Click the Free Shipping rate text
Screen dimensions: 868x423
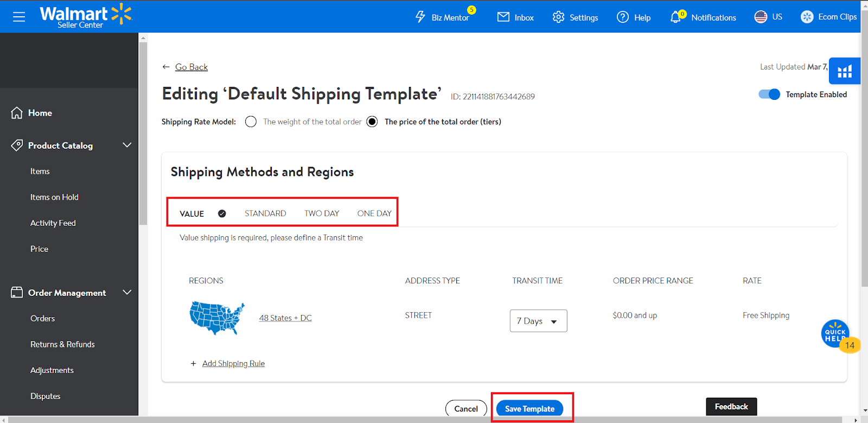click(766, 315)
